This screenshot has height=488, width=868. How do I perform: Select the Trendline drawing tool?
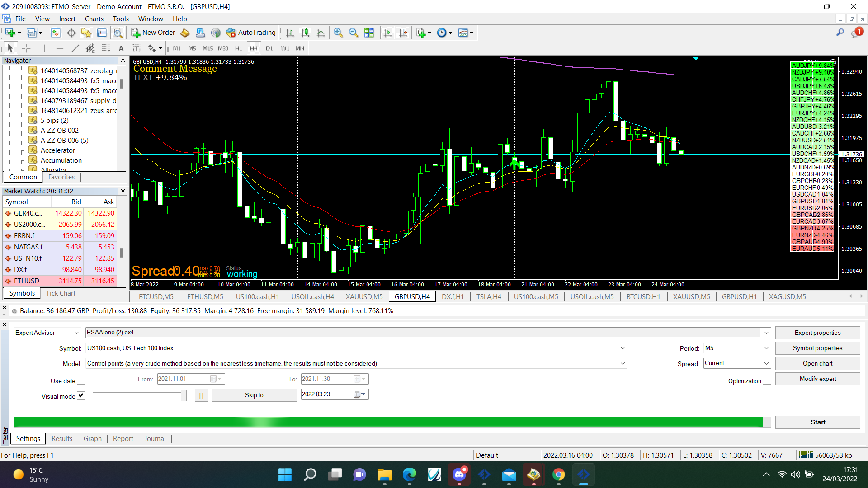pos(75,48)
